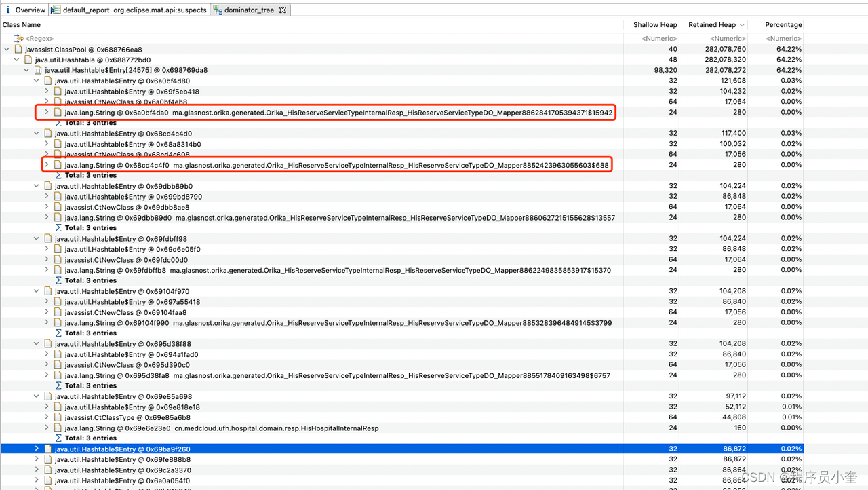
Task: Click the Retained Heap Numeric filter field
Action: 728,39
